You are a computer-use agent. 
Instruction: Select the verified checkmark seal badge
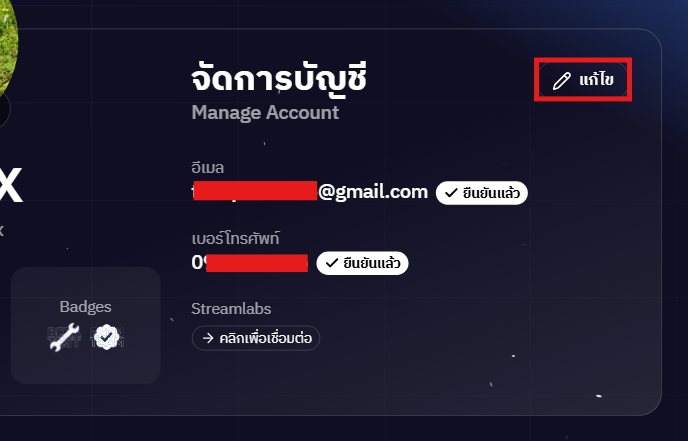point(107,337)
